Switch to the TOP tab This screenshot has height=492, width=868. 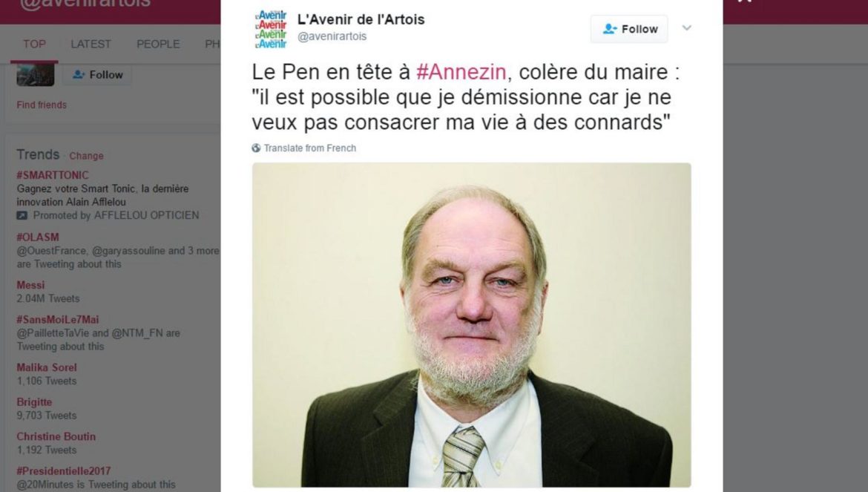click(x=34, y=45)
